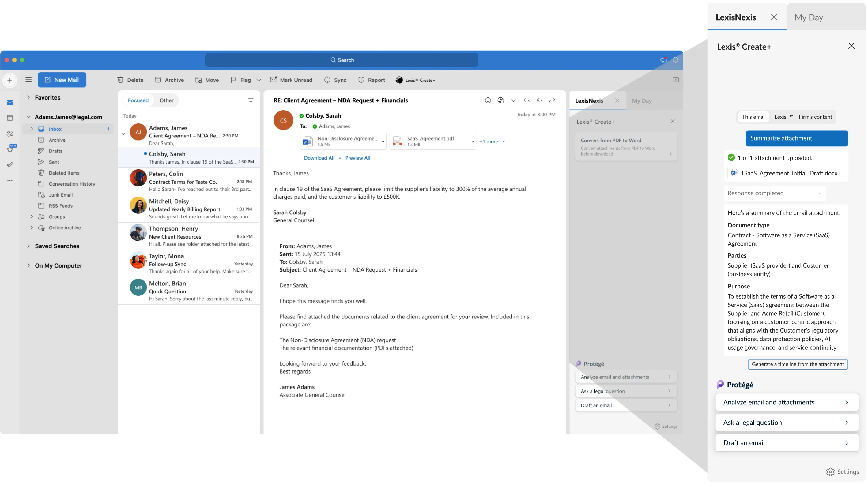Open the Drafts folder
This screenshot has height=485, width=868.
click(56, 151)
